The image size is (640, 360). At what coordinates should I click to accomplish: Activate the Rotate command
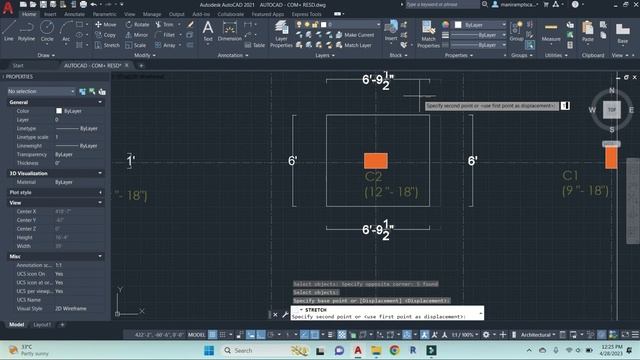(137, 24)
